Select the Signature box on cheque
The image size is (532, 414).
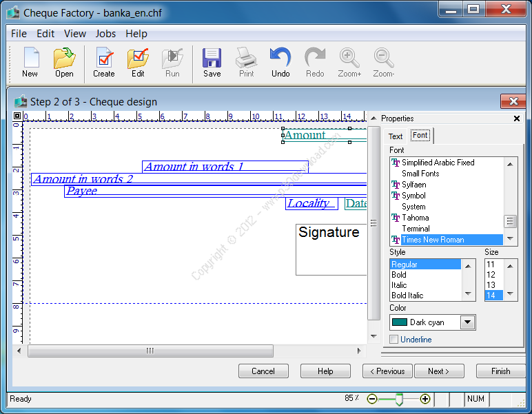coord(331,249)
